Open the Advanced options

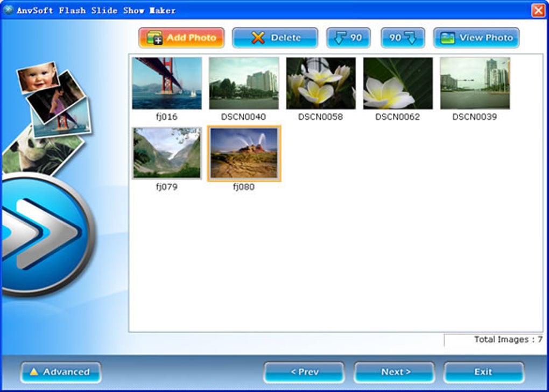61,372
